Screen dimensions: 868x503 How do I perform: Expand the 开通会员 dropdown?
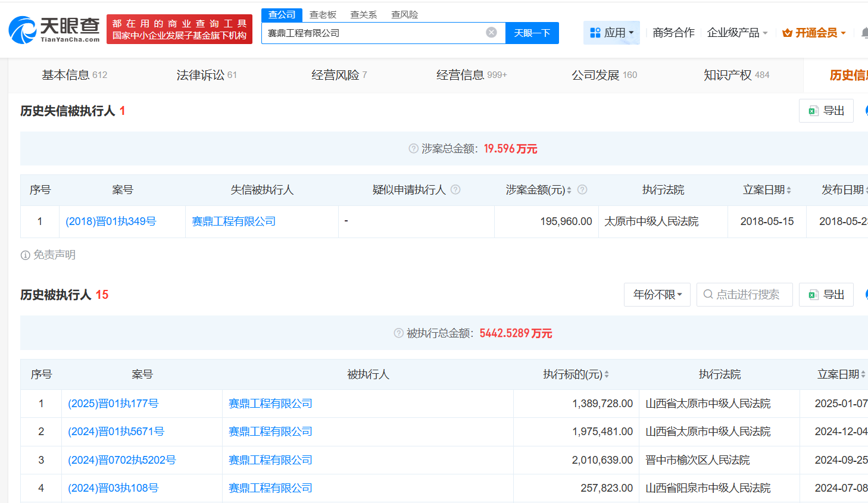814,33
